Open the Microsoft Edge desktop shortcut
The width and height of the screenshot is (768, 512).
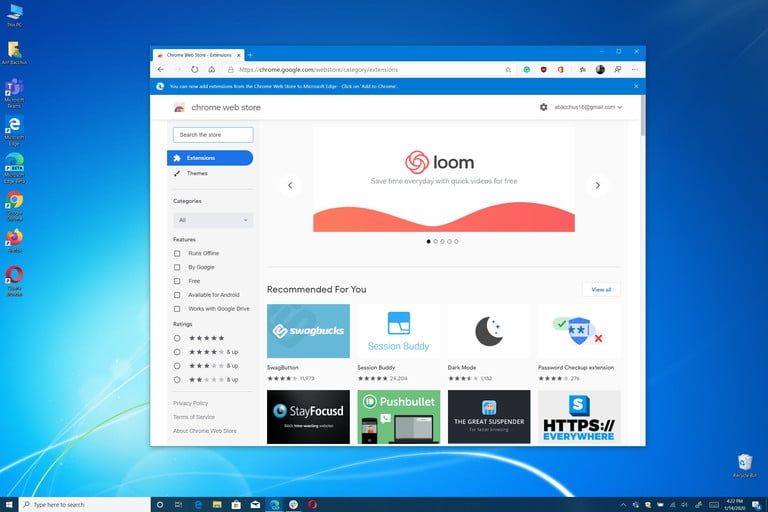(14, 130)
